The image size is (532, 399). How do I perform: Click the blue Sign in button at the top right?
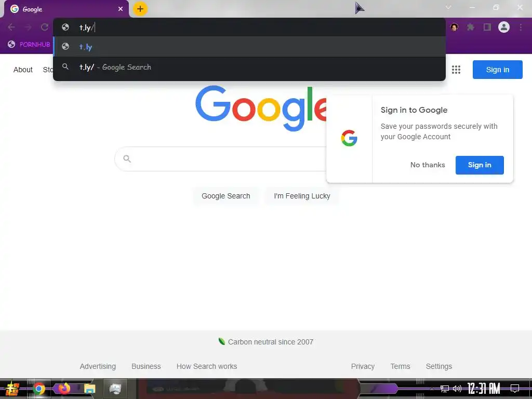[497, 70]
